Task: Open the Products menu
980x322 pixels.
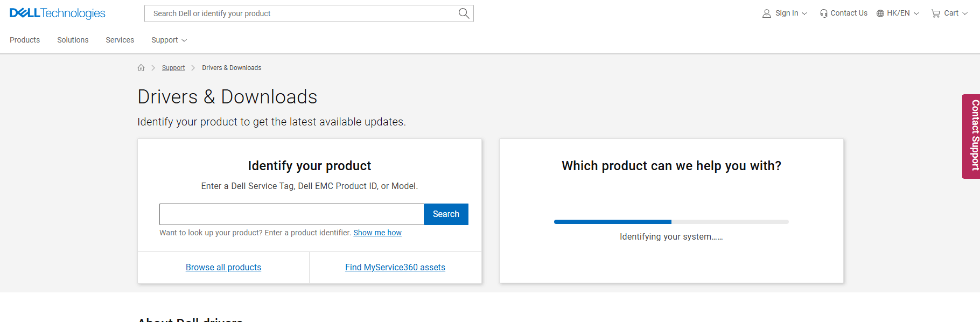Action: (25, 40)
